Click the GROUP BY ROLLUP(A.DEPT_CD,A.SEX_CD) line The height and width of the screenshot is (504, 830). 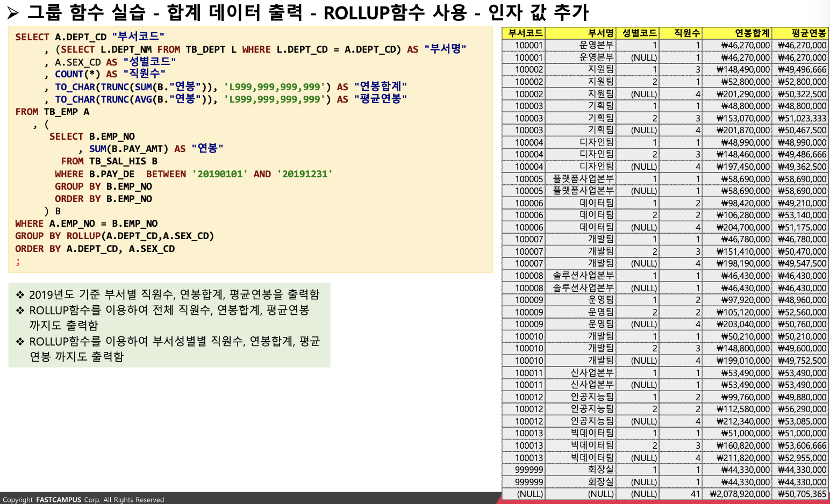115,236
